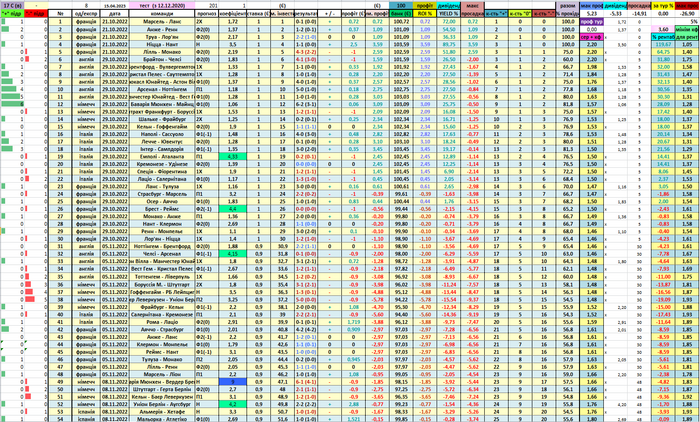700x422 pixels.
Task: Select the "од/експр" column header
Action: coord(86,14)
